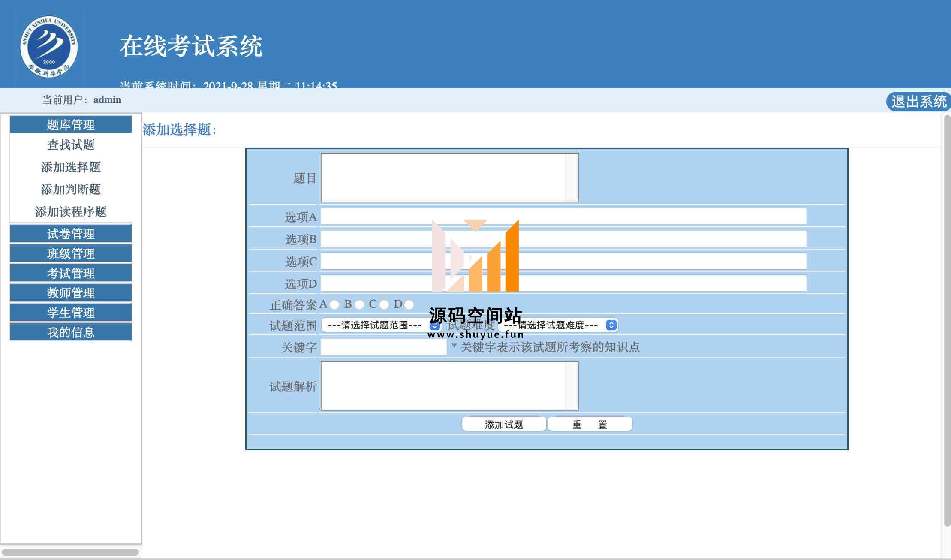Expand the 试卷管理 menu section
951x560 pixels.
pyautogui.click(x=71, y=234)
